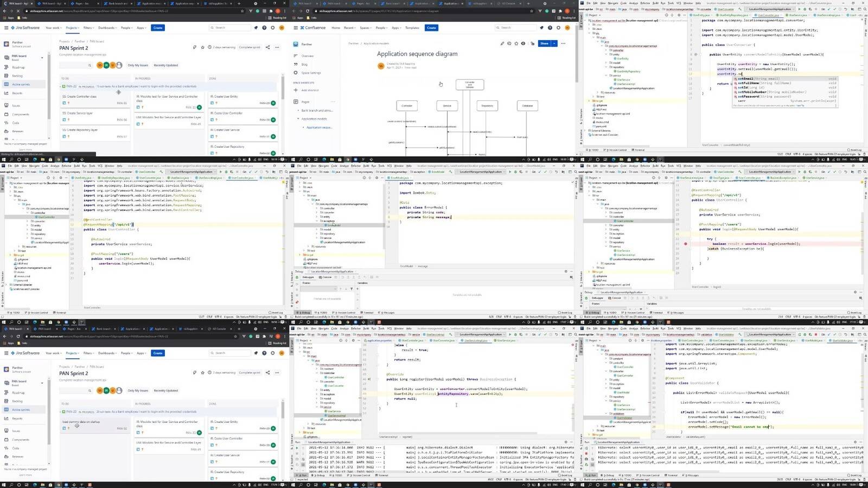Open the Create Controller class Jira card
Screen dimensions: 868x488
point(95,99)
